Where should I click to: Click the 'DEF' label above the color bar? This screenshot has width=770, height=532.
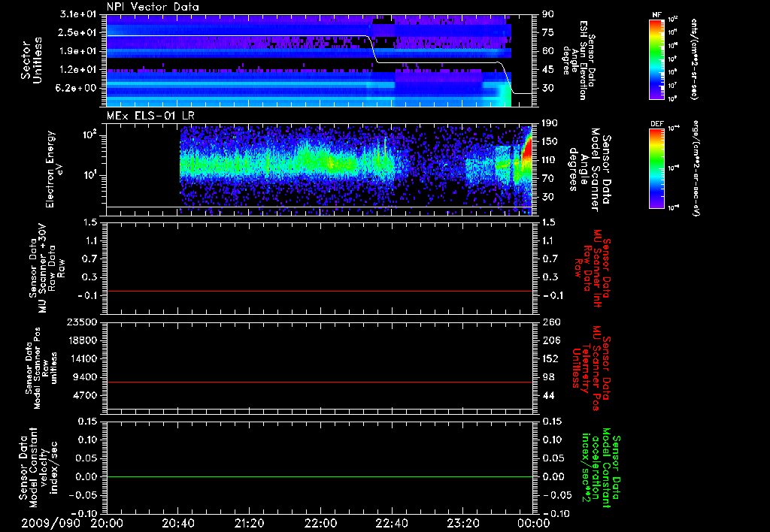[x=656, y=124]
